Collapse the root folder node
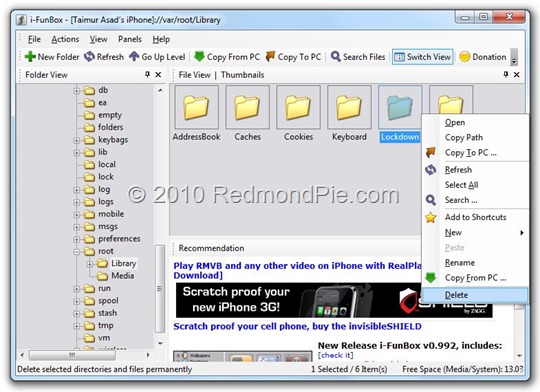The image size is (540, 392). tap(76, 252)
